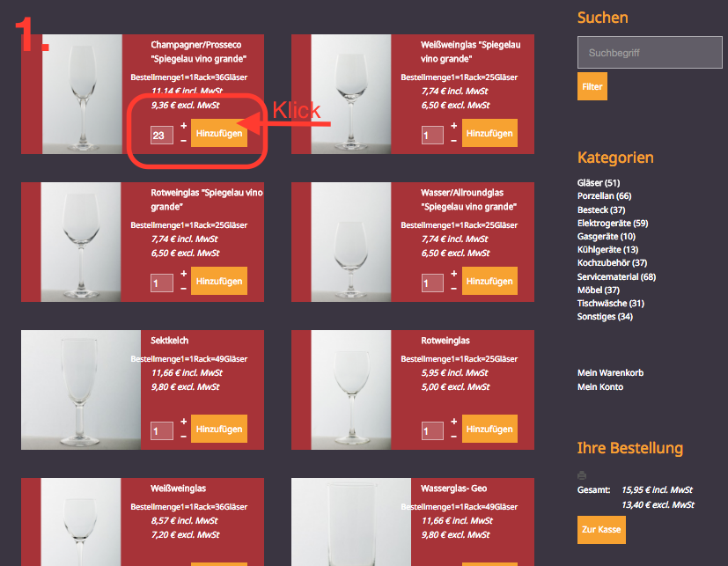
Task: Decrease quantity for Champagner/Prosseco glass
Action: [x=183, y=140]
